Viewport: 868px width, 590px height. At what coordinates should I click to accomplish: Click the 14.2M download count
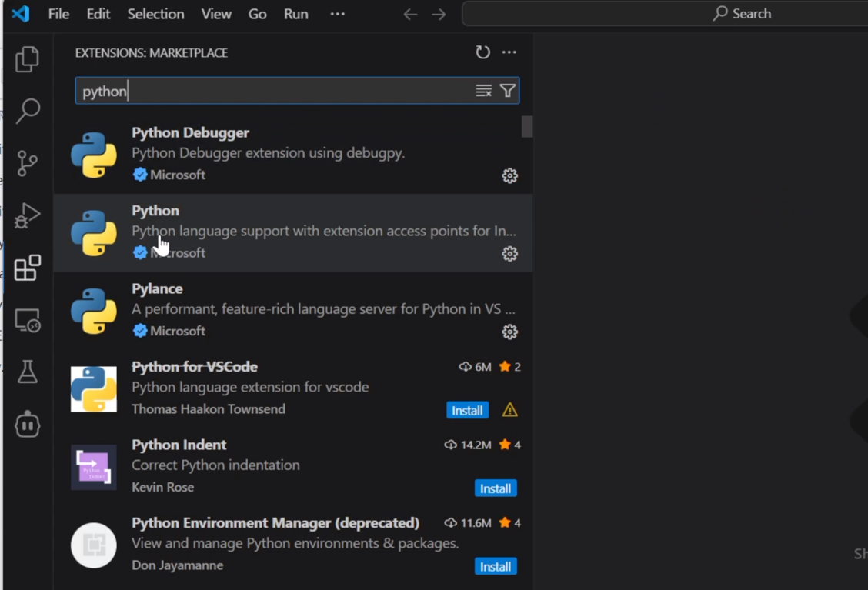[x=468, y=445]
